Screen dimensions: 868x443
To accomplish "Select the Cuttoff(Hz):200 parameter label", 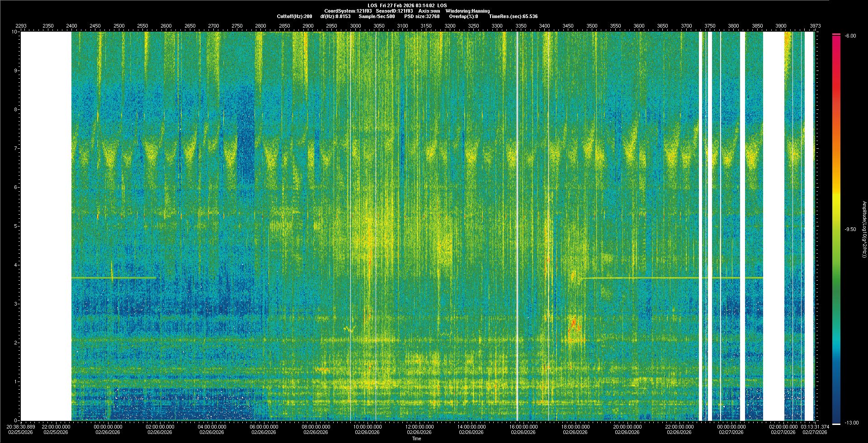I will coord(294,16).
